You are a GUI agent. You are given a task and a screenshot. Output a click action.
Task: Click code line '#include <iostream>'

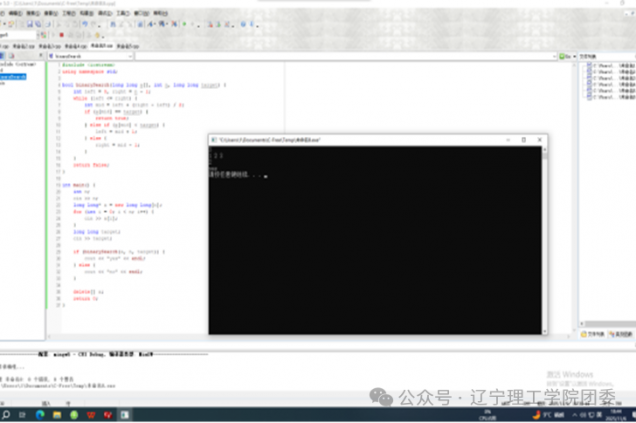(88, 65)
